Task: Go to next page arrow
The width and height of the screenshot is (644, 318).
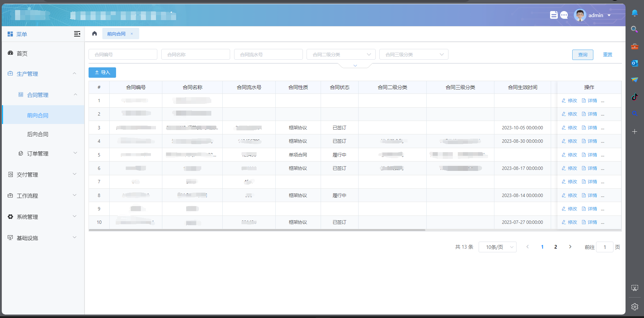Action: click(570, 247)
